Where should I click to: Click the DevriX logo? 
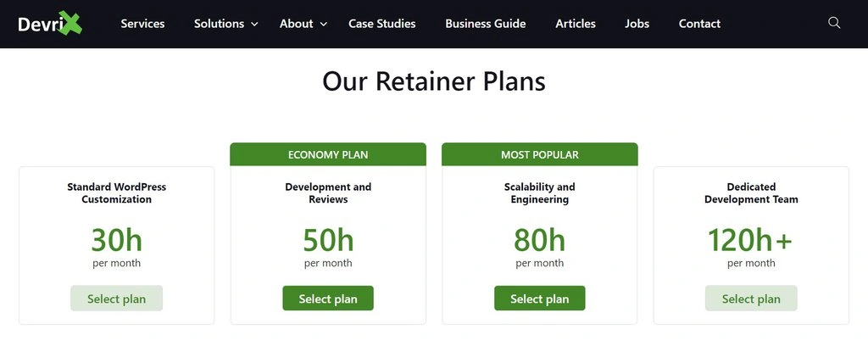pyautogui.click(x=50, y=24)
